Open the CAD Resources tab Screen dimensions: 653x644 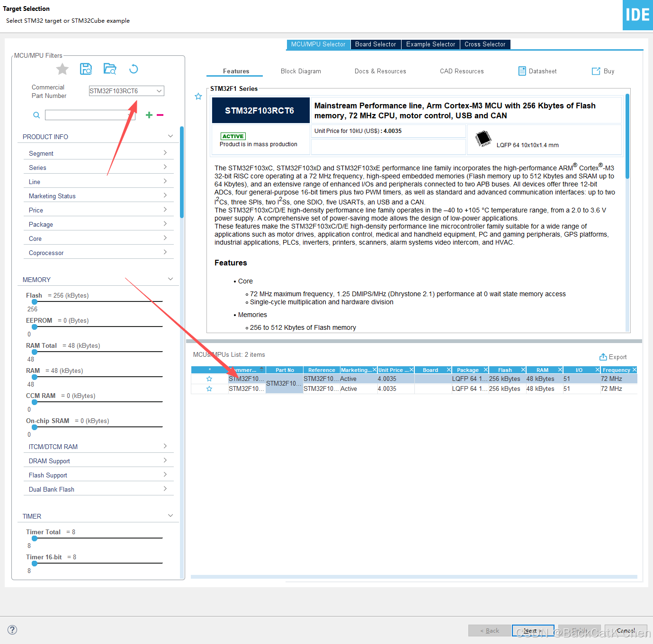pos(462,71)
